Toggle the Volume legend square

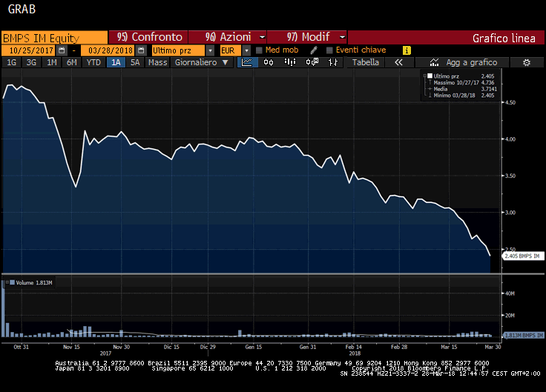click(12, 282)
